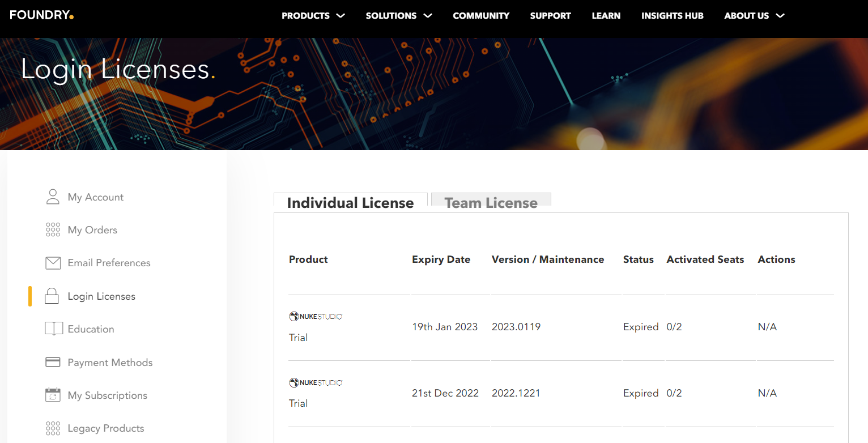Image resolution: width=868 pixels, height=443 pixels.
Task: Click activated seats 0/2 in 2022.1221 row
Action: pos(674,393)
